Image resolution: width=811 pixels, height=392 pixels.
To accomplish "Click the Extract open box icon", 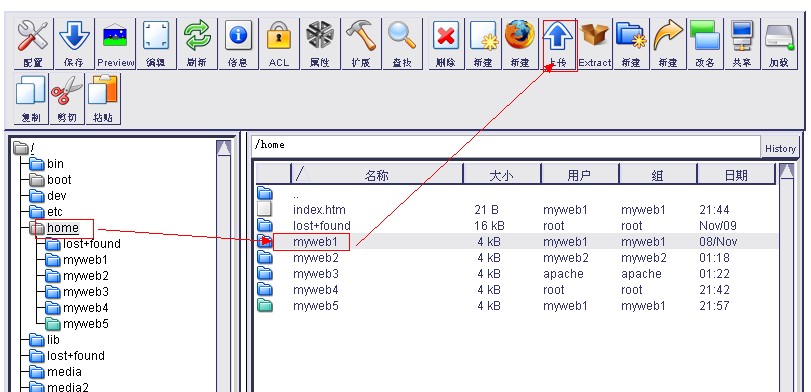I will (595, 44).
